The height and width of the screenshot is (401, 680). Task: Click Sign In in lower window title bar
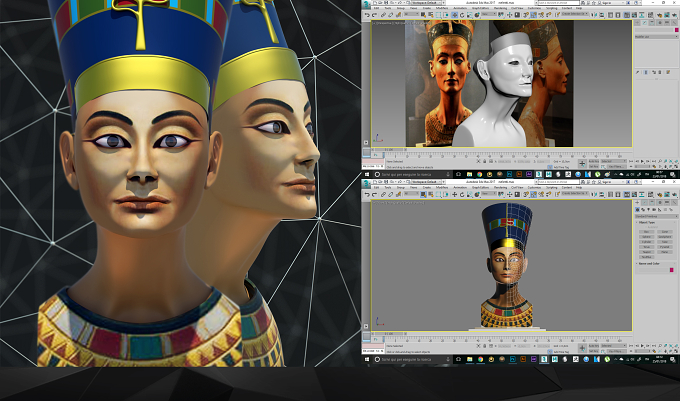pyautogui.click(x=607, y=182)
